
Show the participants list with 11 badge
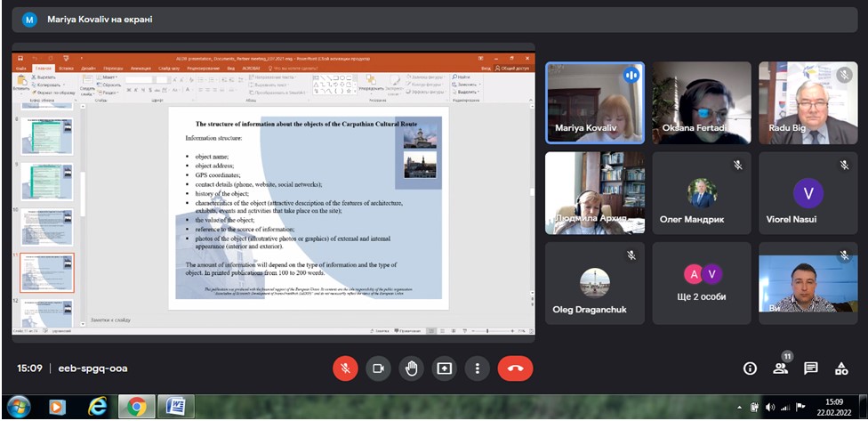[780, 368]
